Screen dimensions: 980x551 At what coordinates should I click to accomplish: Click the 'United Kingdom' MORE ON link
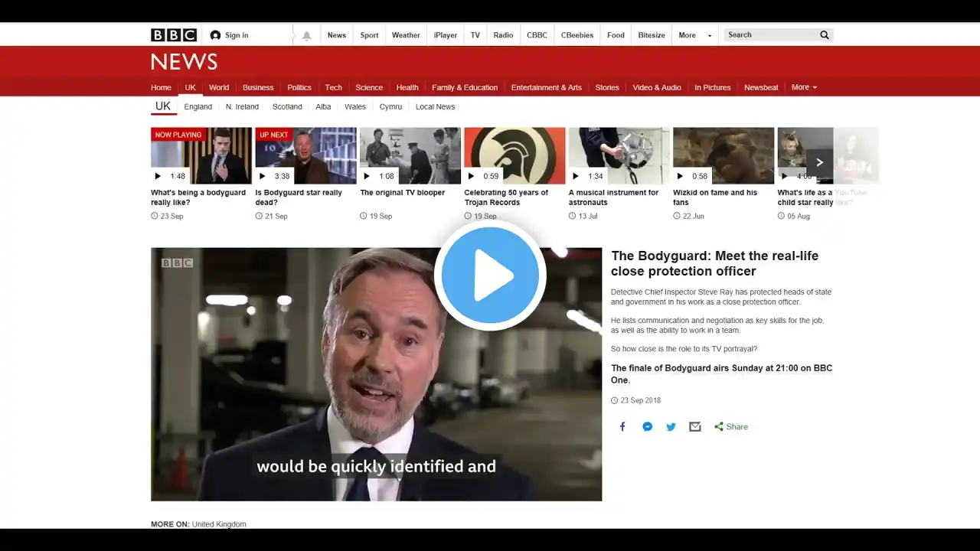point(219,524)
